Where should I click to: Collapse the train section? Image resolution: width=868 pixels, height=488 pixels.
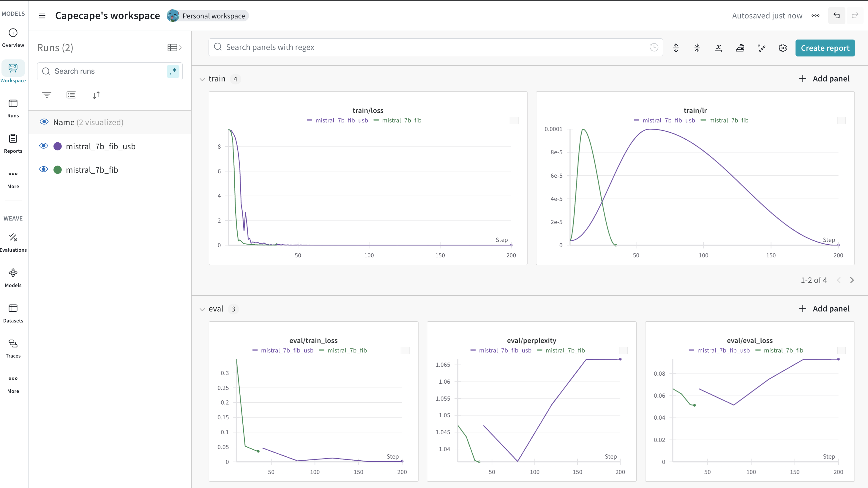coord(202,79)
